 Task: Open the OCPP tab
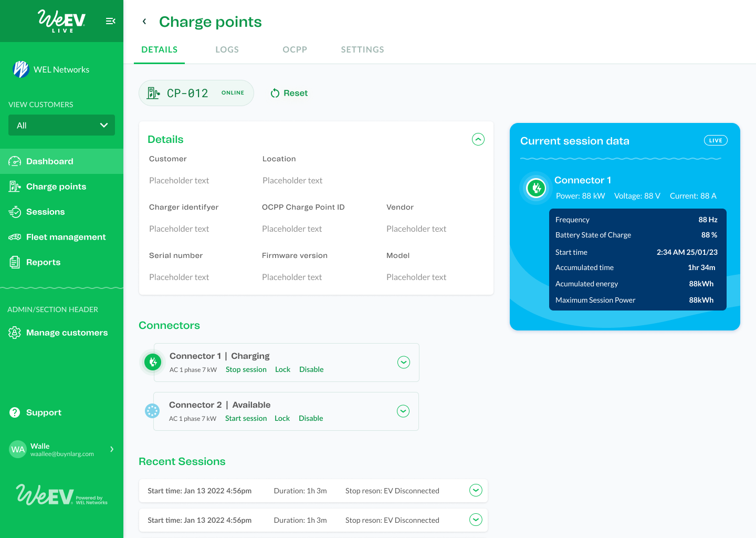click(295, 49)
